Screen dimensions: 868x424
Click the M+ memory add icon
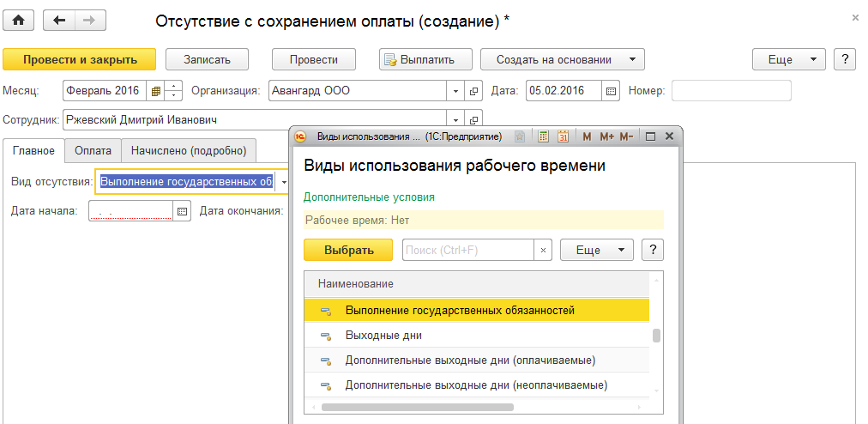606,136
